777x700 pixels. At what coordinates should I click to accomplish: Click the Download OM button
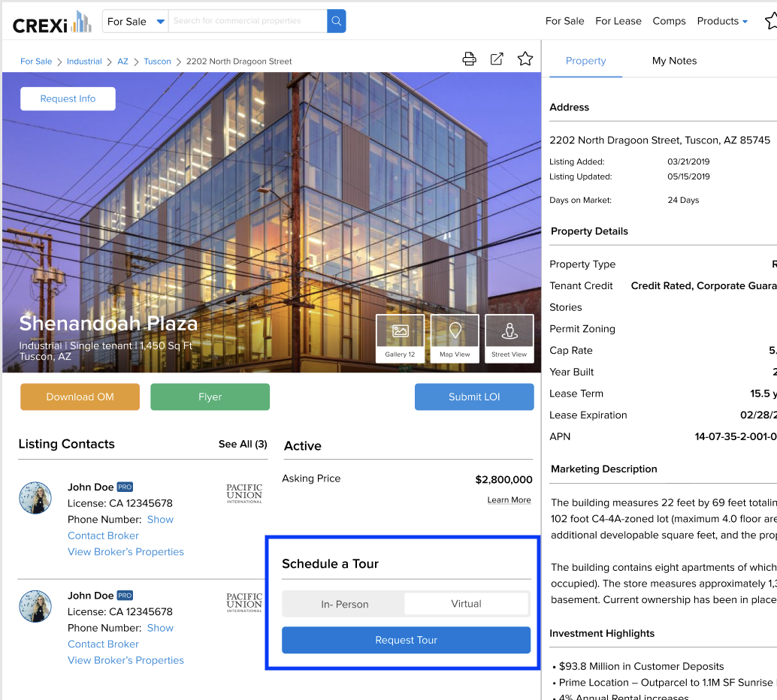pyautogui.click(x=80, y=397)
